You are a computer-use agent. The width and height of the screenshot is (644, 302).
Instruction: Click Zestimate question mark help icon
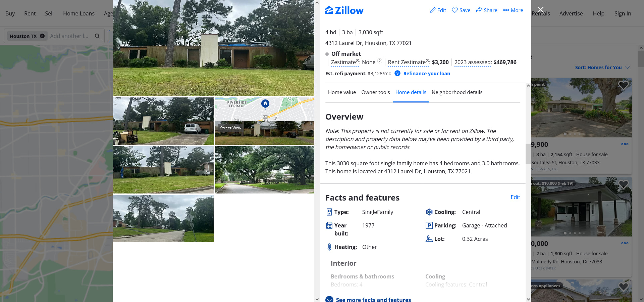click(x=380, y=61)
